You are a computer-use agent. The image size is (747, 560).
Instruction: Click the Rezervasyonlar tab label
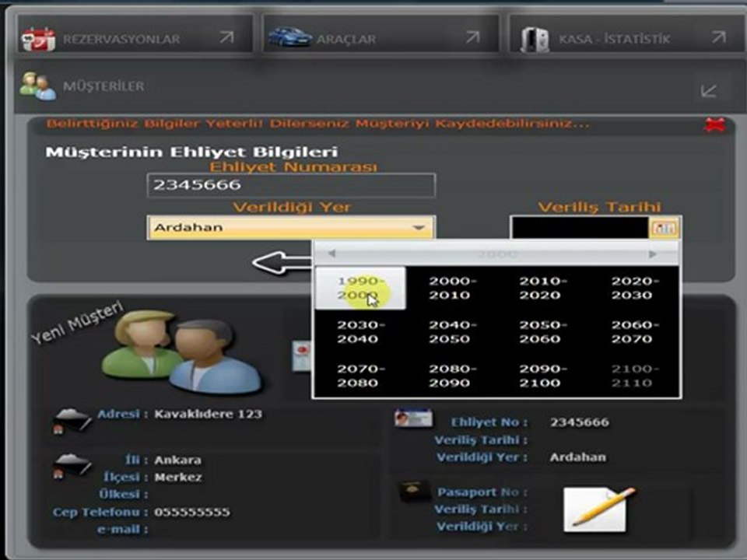coord(121,39)
